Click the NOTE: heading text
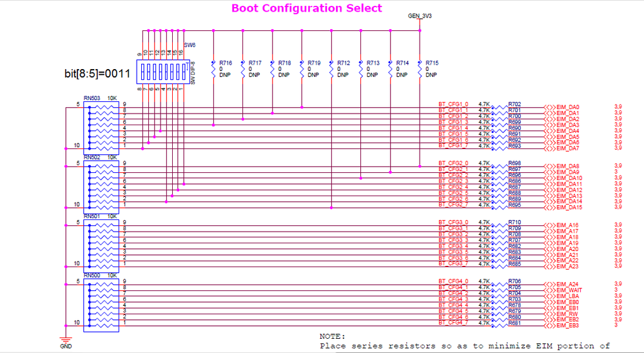Screen dimensions: 644x353 click(x=332, y=337)
